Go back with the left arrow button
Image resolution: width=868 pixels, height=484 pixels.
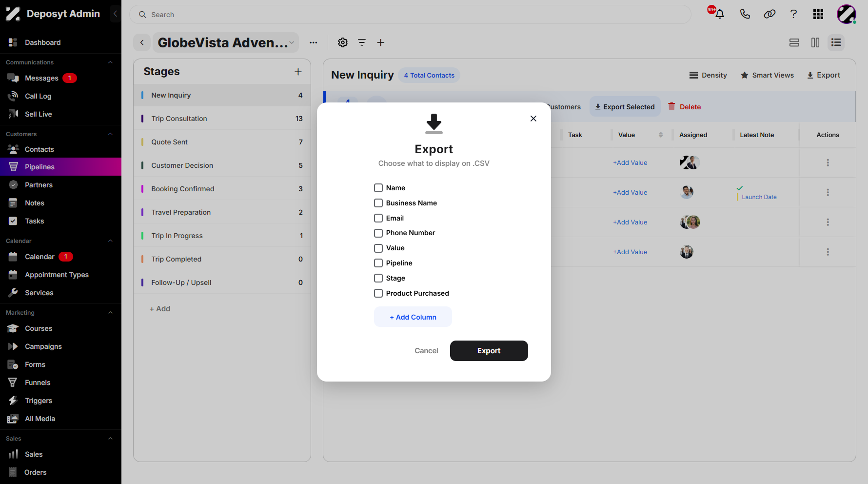(142, 42)
